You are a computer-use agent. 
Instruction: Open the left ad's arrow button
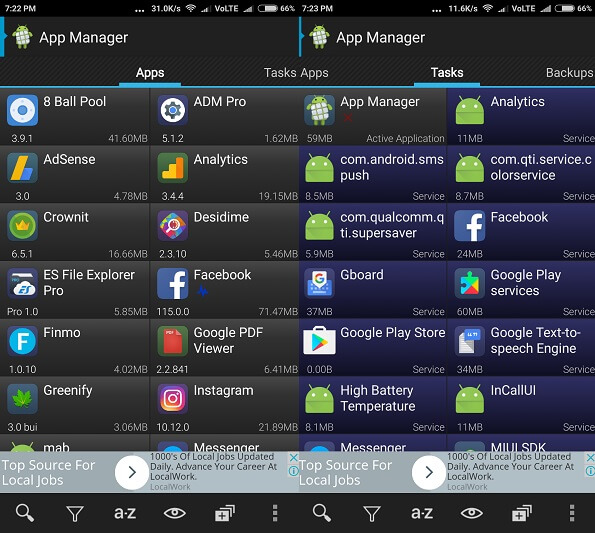pyautogui.click(x=132, y=472)
